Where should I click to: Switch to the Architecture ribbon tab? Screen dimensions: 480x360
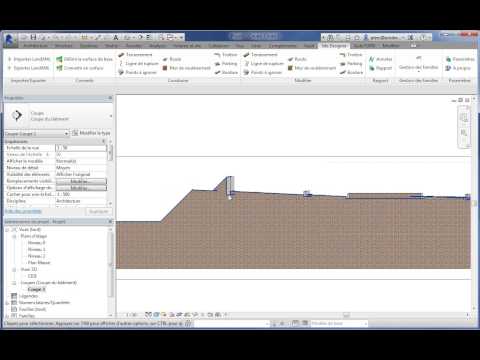(x=36, y=46)
